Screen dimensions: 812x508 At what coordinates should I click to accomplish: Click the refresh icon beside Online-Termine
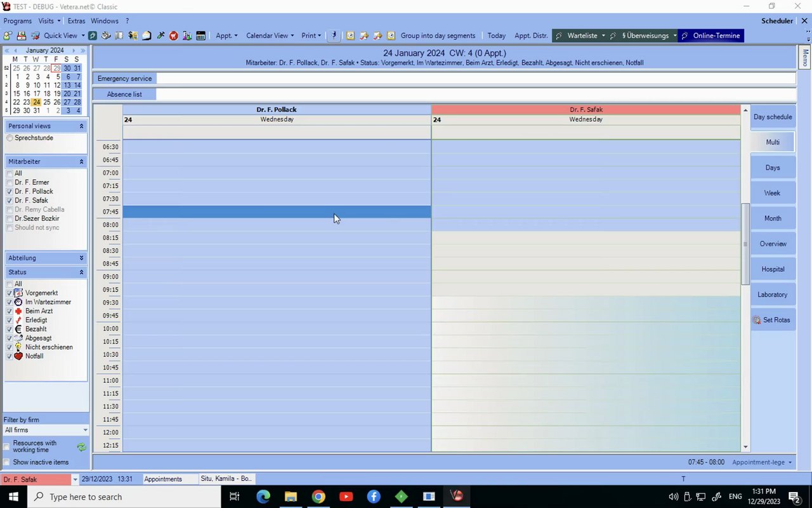[x=684, y=36]
